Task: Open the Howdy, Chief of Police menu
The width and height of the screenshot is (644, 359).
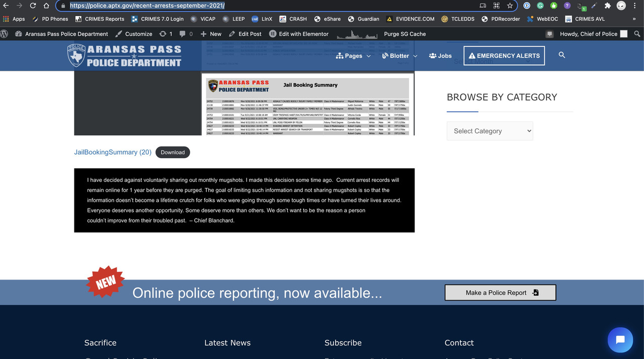Action: point(593,34)
